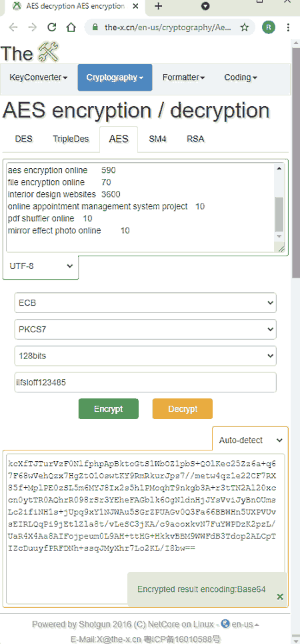Click the key input field ilfsloff123485
This screenshot has width=300, height=644.
(x=145, y=383)
